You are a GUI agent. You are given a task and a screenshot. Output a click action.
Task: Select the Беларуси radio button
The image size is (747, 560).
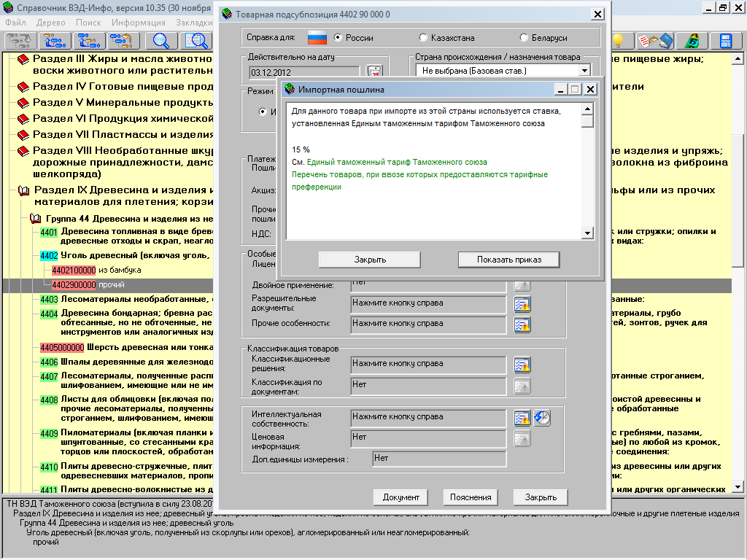524,38
